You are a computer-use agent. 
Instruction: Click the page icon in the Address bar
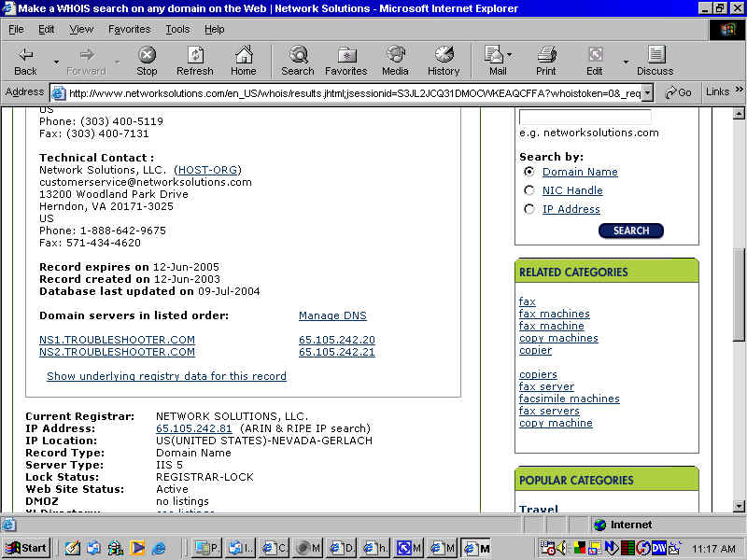(x=58, y=92)
